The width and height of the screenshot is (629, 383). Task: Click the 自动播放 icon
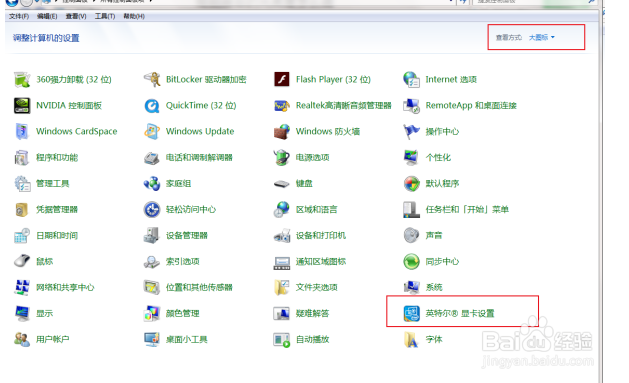pyautogui.click(x=282, y=340)
